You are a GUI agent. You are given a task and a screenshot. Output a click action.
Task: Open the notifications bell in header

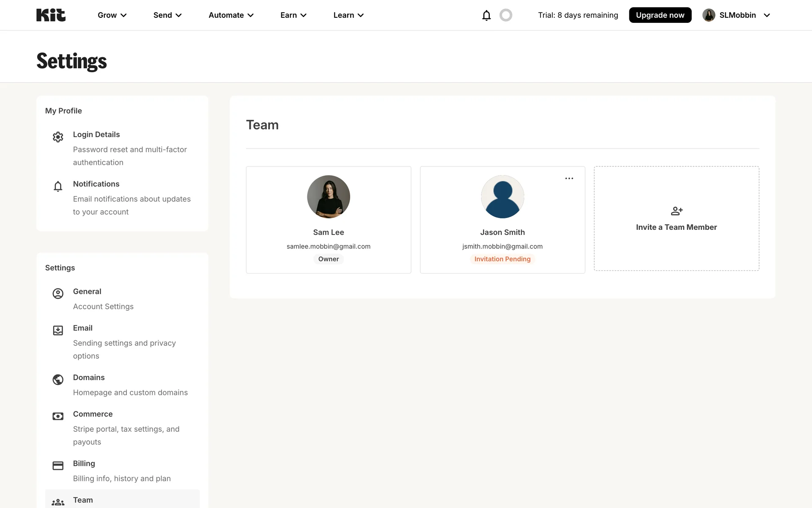coord(486,15)
